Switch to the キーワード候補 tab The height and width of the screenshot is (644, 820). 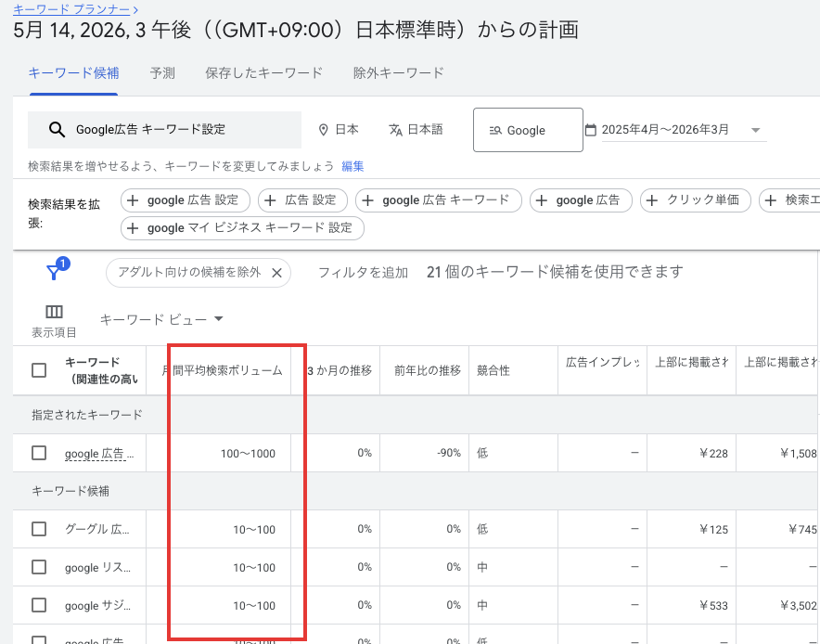point(73,72)
